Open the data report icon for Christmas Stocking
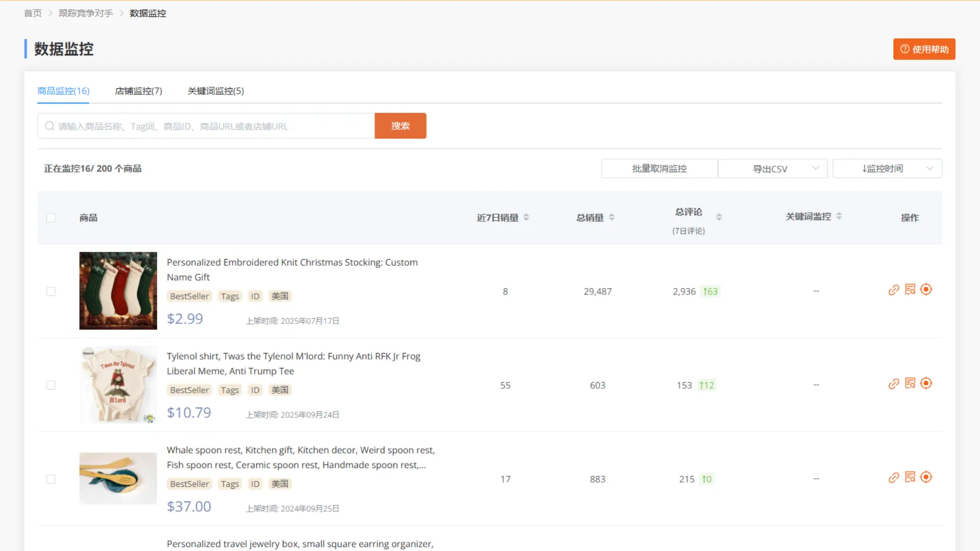Viewport: 980px width, 551px height. tap(910, 289)
